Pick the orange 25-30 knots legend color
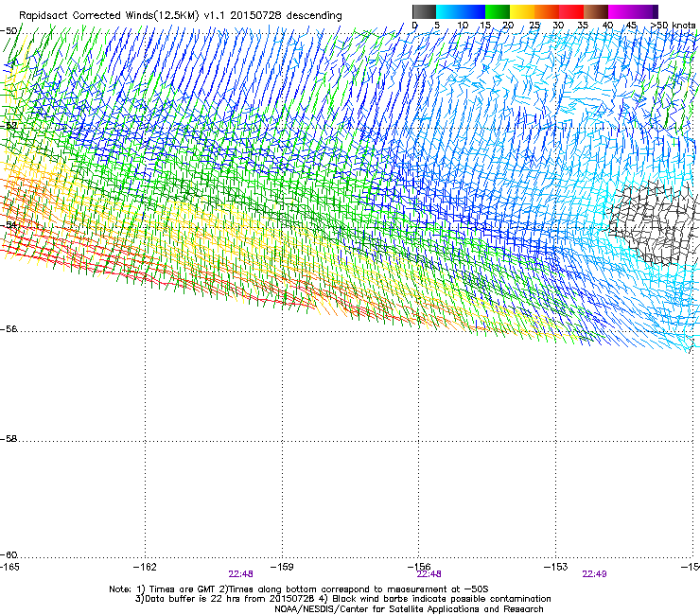The height and width of the screenshot is (615, 700). pyautogui.click(x=547, y=11)
